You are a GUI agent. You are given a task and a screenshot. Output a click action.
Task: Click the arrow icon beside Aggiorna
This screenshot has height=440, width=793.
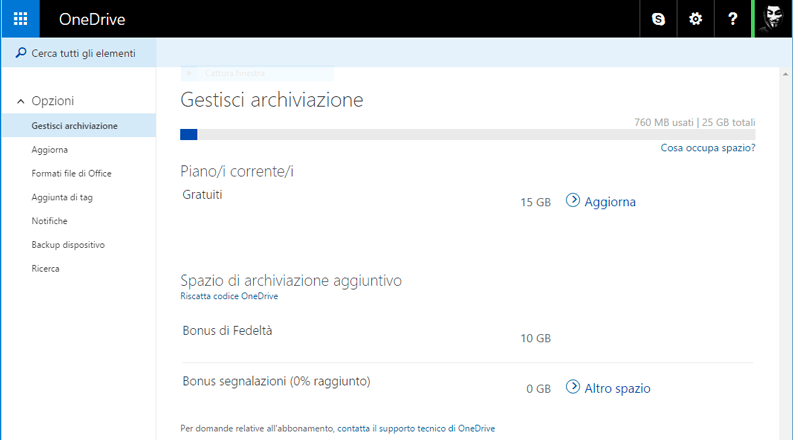coord(573,200)
